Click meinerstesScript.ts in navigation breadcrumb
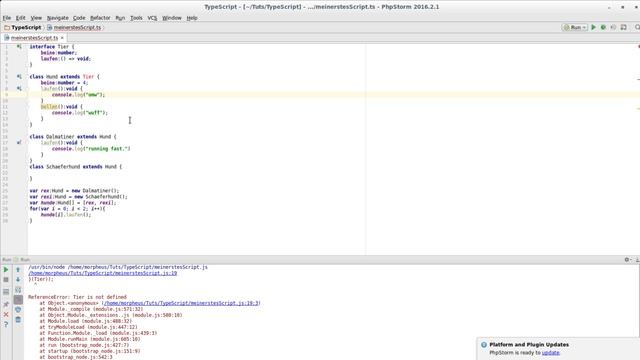This screenshot has height=360, width=640. pos(74,27)
